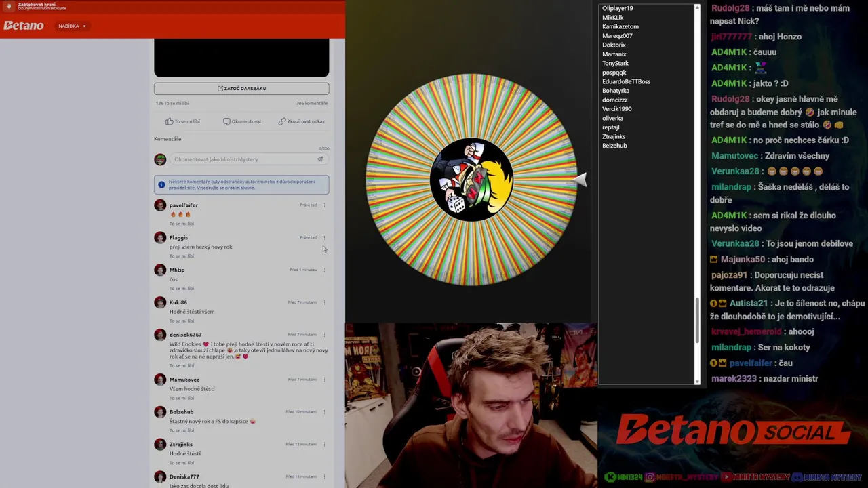The image size is (868, 488).
Task: Click Ztrajinks's avatar in comments
Action: coord(160,445)
